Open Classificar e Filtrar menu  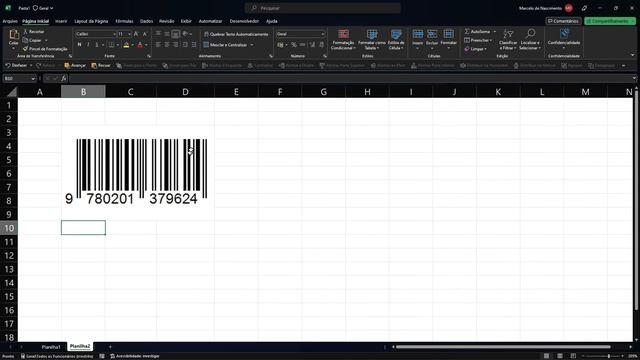pyautogui.click(x=508, y=40)
